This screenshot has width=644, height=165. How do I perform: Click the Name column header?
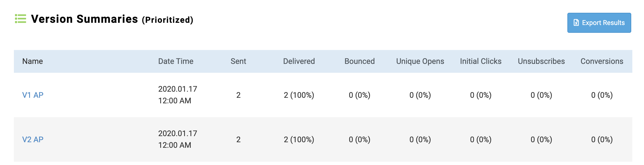point(32,61)
